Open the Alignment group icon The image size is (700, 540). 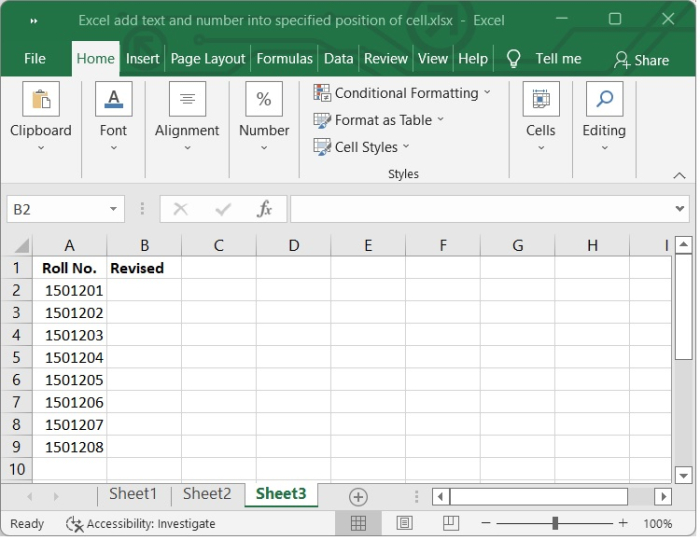pyautogui.click(x=187, y=100)
